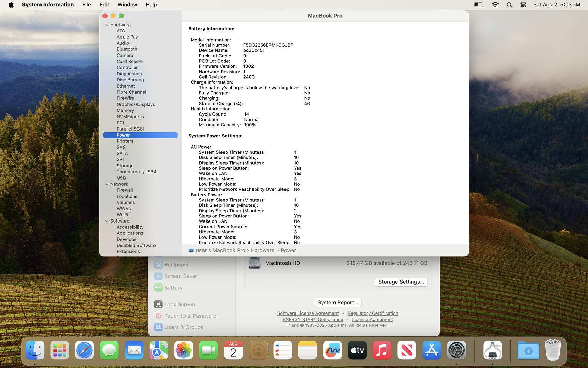The image size is (588, 368).
Task: Open the Edit menu
Action: (x=104, y=5)
